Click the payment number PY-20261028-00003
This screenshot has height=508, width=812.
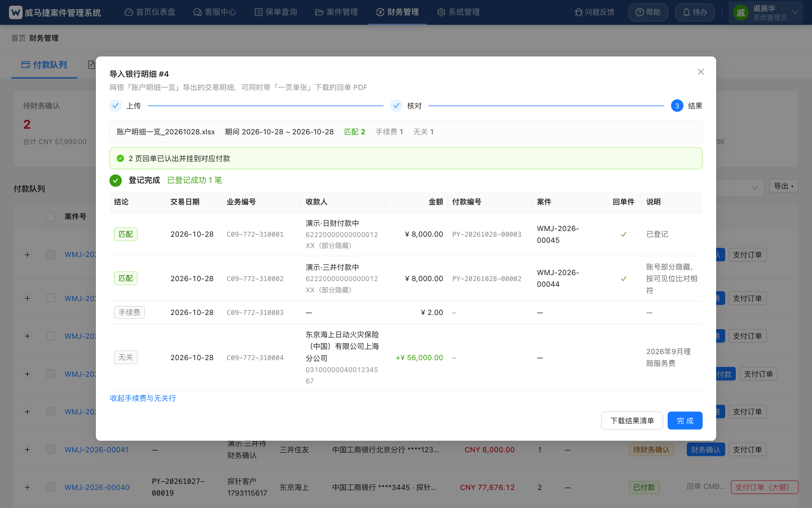pos(487,234)
